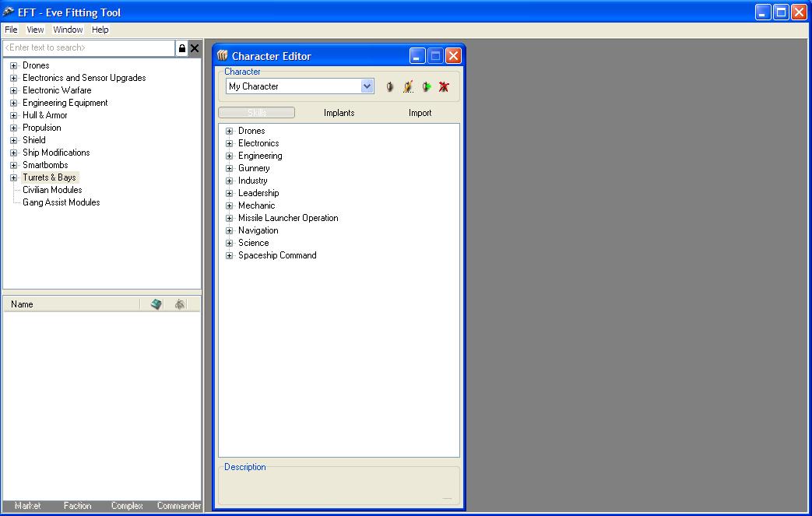Screen dimensions: 812x516
Task: Expand the Hull & Armor category
Action: 14,115
